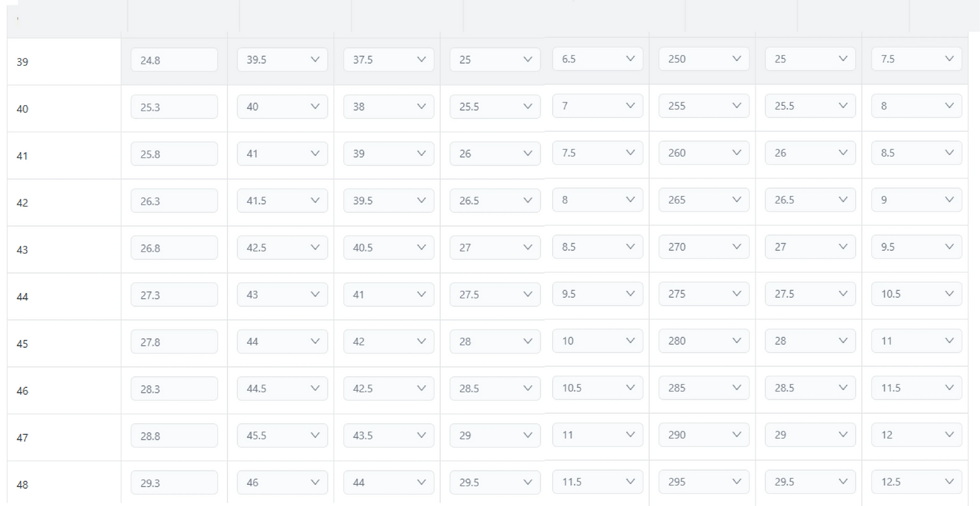
Task: Expand the 275 dropdown in row 44
Action: tap(704, 294)
